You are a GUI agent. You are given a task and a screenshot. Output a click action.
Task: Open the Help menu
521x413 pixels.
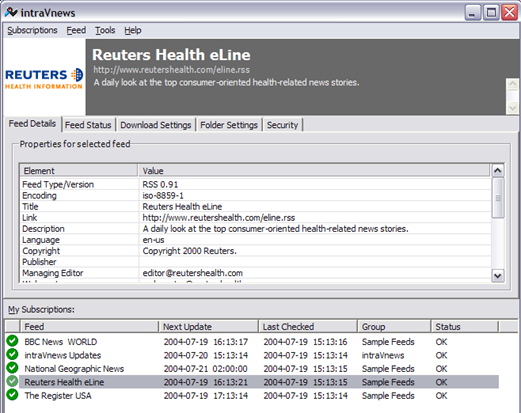(133, 30)
